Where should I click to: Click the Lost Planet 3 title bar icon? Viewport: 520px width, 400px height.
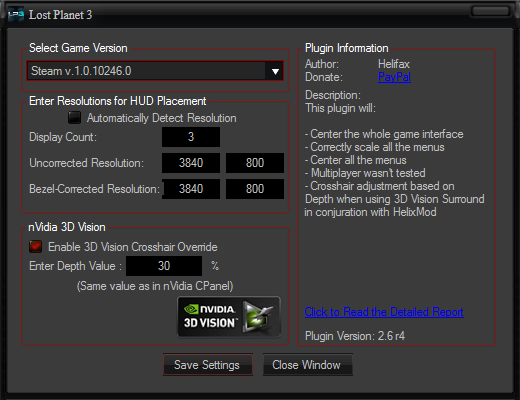pos(16,15)
